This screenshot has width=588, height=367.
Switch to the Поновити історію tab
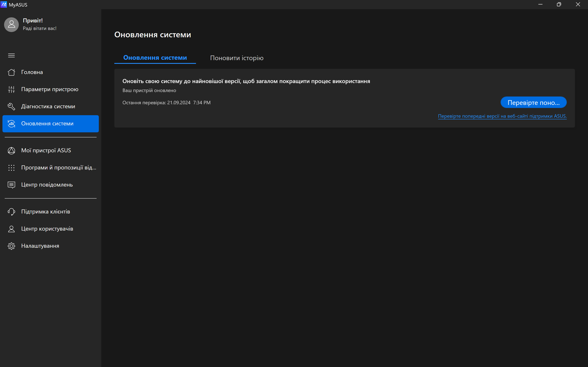pos(237,58)
